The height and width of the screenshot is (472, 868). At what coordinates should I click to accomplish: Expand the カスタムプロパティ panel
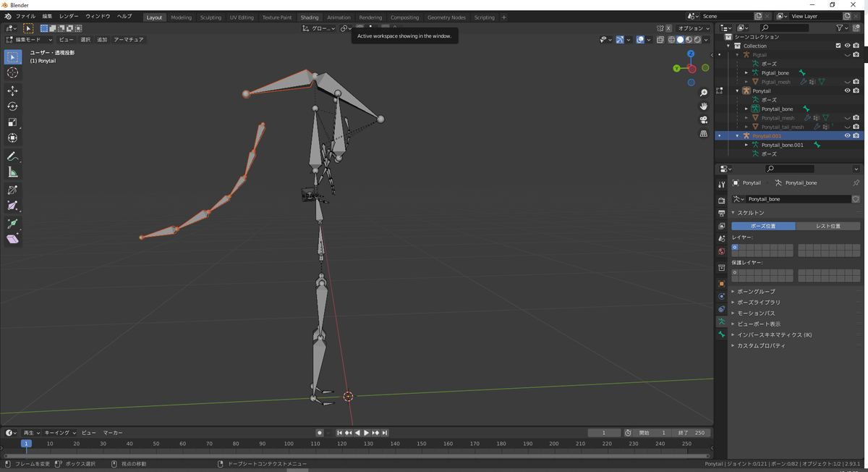(x=761, y=346)
